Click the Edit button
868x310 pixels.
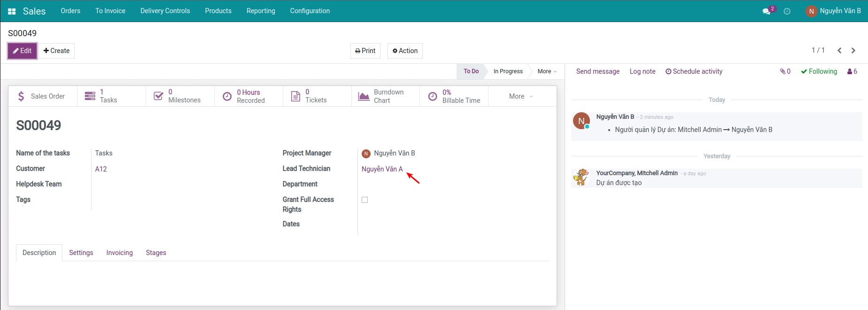pyautogui.click(x=22, y=51)
